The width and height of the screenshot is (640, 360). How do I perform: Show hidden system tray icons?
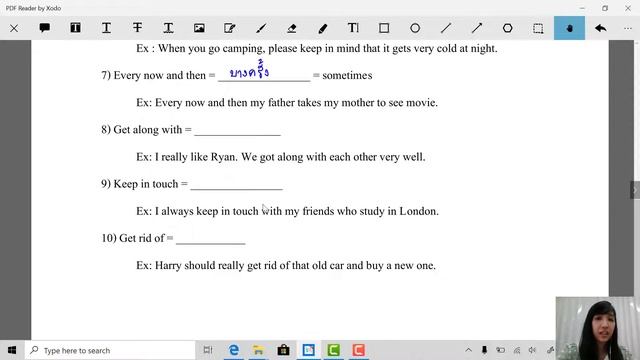(x=469, y=350)
